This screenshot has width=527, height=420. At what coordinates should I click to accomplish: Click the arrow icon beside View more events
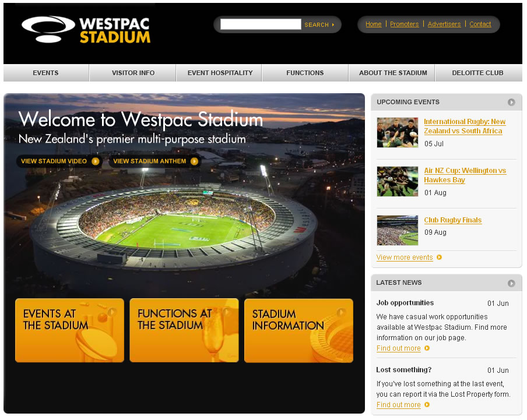click(x=440, y=257)
